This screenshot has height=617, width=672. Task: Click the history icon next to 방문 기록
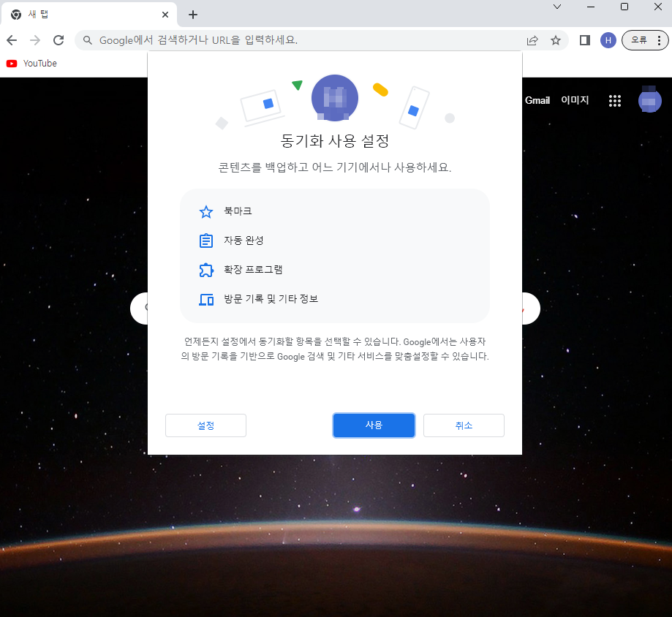tap(205, 299)
